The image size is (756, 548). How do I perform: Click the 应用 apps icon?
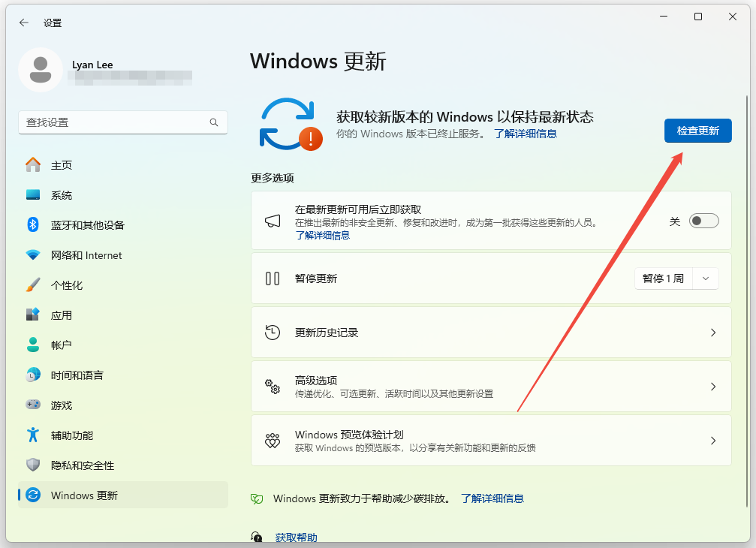33,315
